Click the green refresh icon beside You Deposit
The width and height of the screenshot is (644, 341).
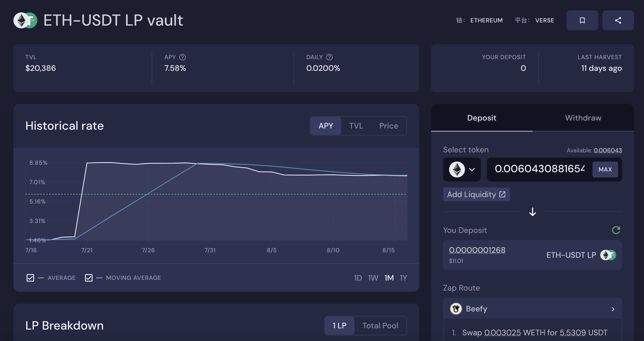pos(616,230)
